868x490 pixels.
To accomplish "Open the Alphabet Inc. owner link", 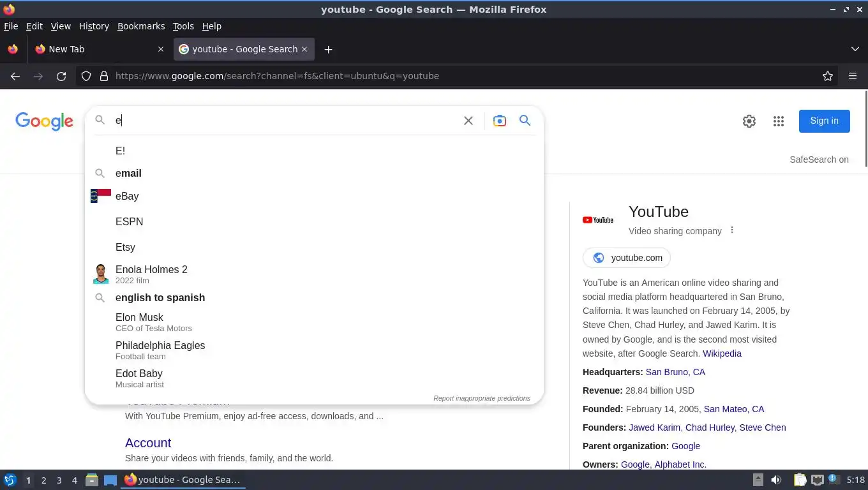I will (x=680, y=464).
